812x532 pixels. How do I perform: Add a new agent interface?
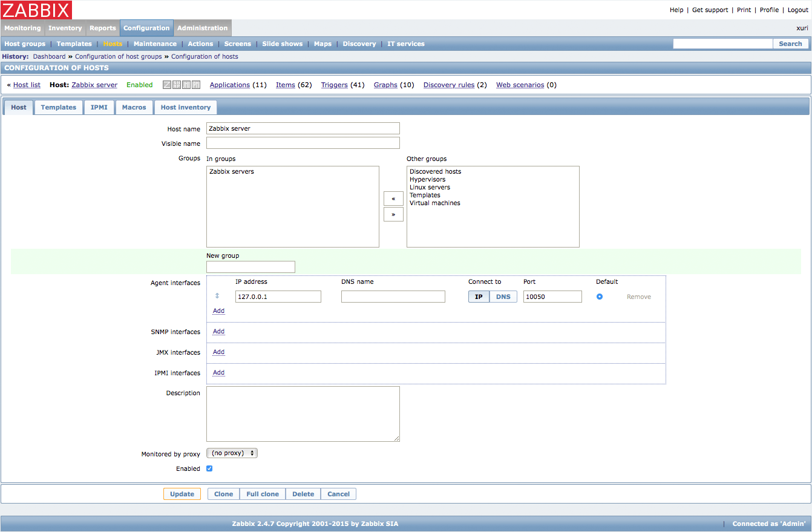pos(218,310)
